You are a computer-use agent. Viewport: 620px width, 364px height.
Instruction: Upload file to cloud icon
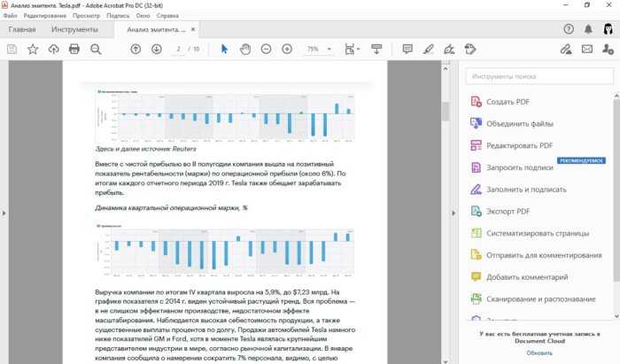click(x=53, y=49)
